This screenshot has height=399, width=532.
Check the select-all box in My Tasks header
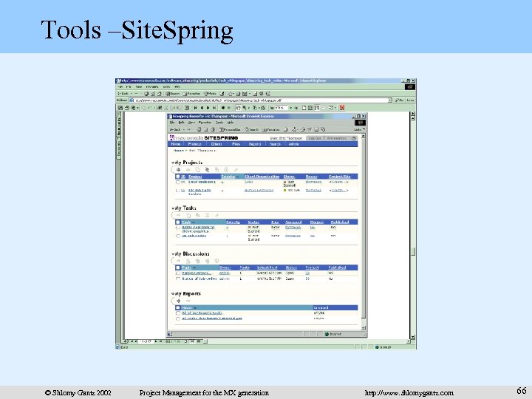[177, 222]
